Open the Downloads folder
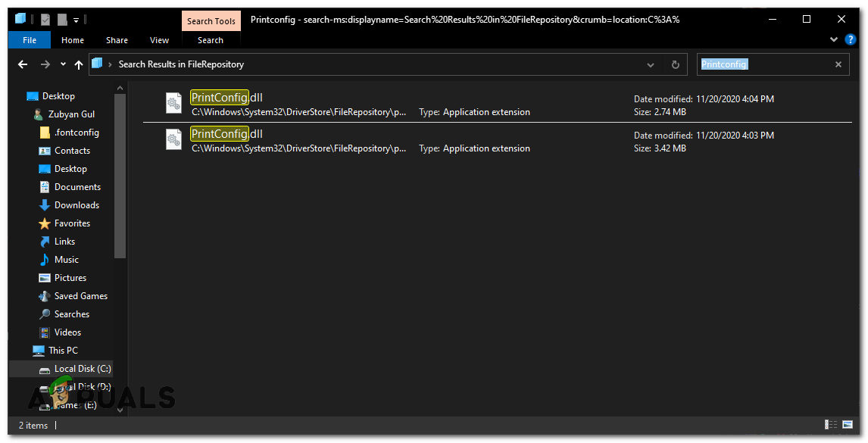This screenshot has width=868, height=443. pyautogui.click(x=77, y=205)
